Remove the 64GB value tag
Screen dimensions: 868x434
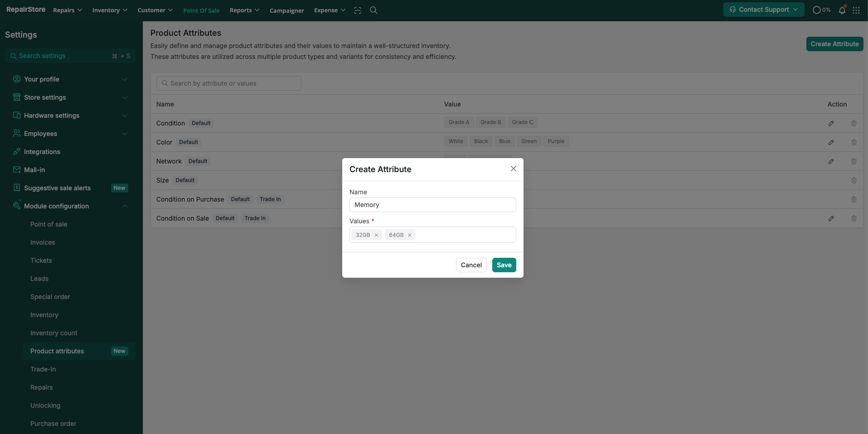click(410, 235)
